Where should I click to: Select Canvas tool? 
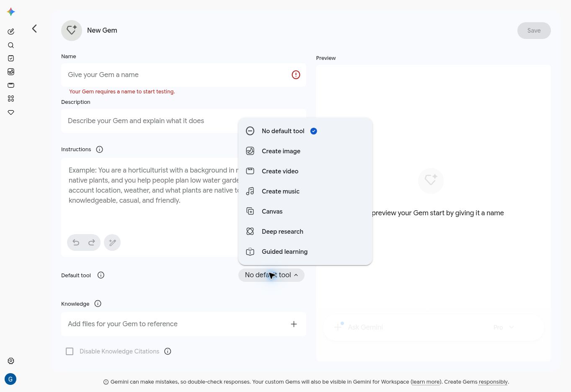(305, 211)
